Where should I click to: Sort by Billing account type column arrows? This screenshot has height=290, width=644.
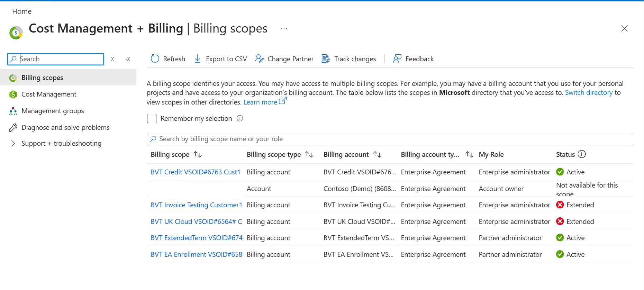tap(469, 155)
